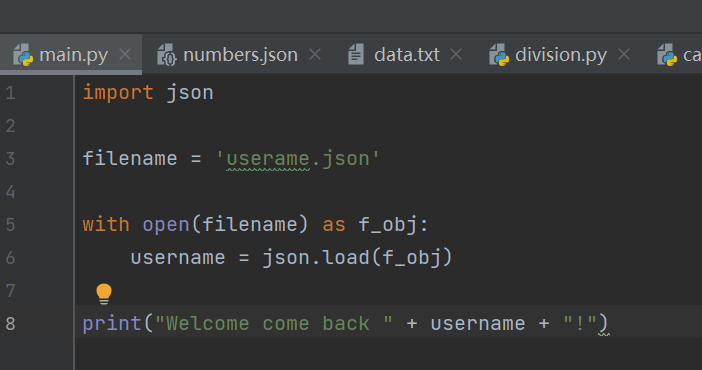Open the division.py tab
Viewport: 702px width, 370px height.
pyautogui.click(x=561, y=55)
